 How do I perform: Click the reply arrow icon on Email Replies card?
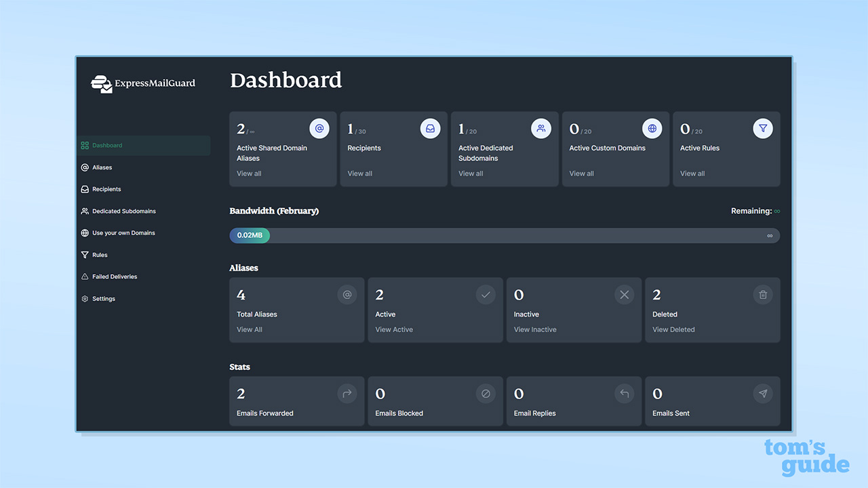coord(624,393)
